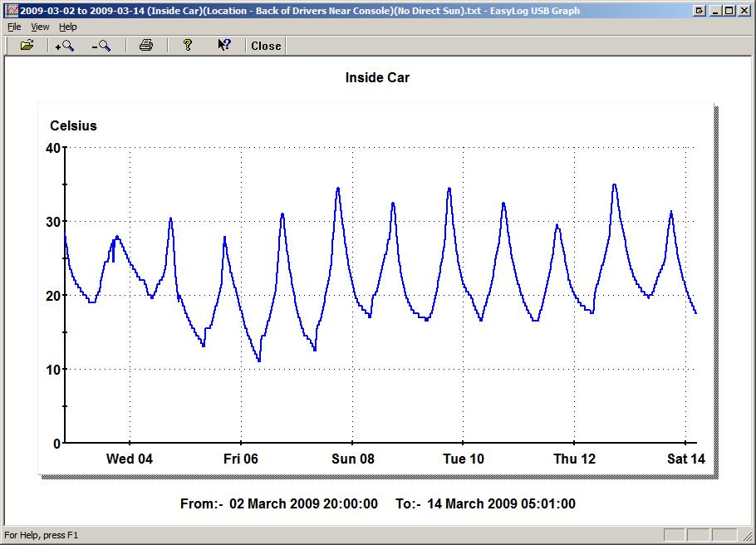Click the Close toolbar button
Viewport: 756px width, 545px height.
[266, 46]
